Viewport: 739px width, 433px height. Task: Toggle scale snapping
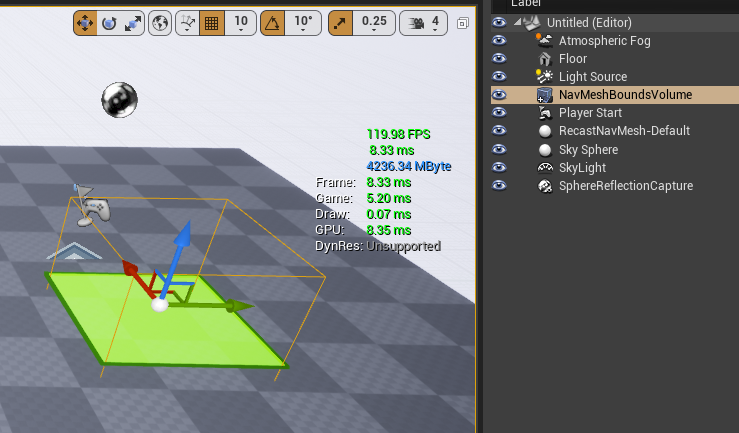(x=340, y=23)
